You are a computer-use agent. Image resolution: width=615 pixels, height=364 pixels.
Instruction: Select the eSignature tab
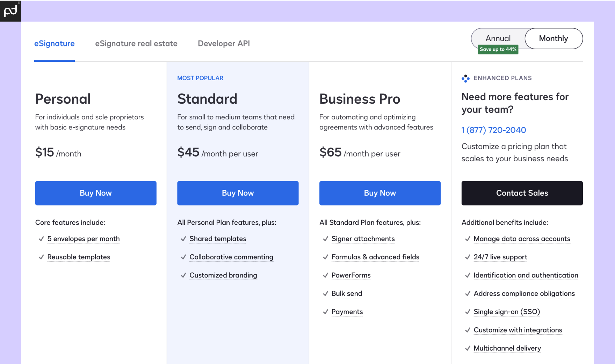point(54,43)
